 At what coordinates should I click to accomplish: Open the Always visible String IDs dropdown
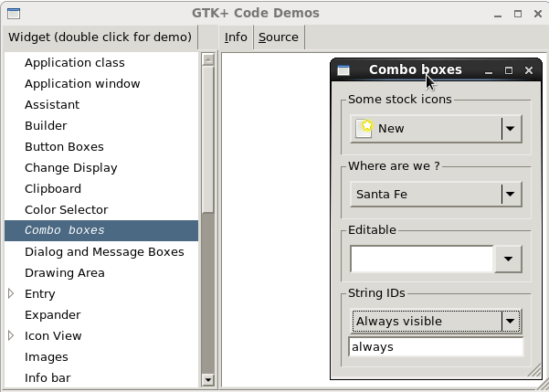tap(511, 321)
